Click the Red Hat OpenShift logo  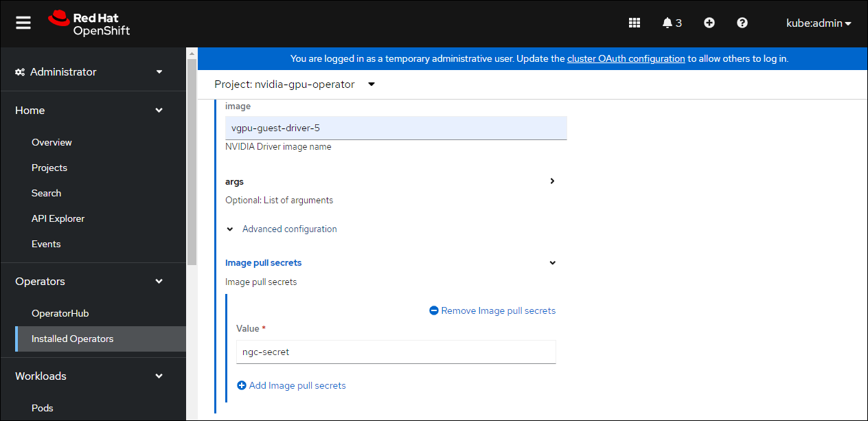89,23
